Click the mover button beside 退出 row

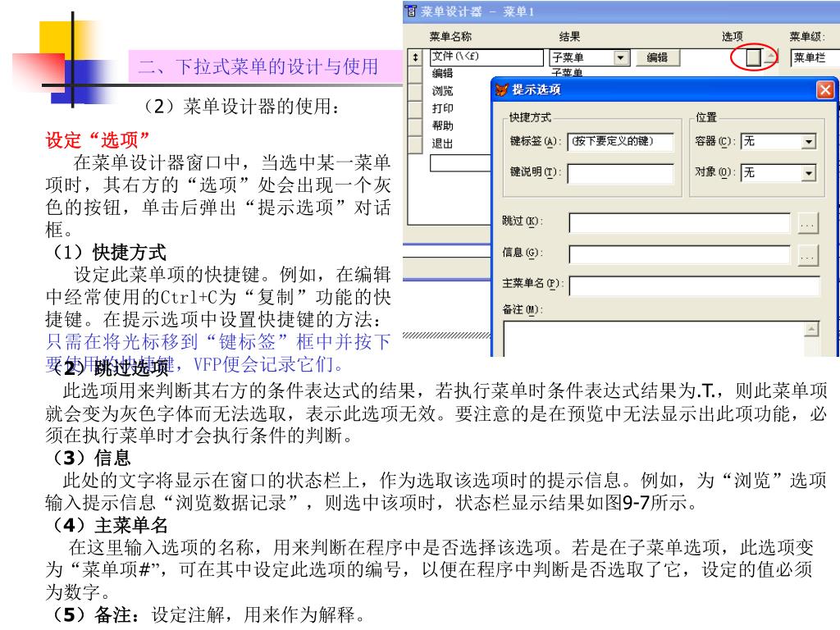click(415, 144)
